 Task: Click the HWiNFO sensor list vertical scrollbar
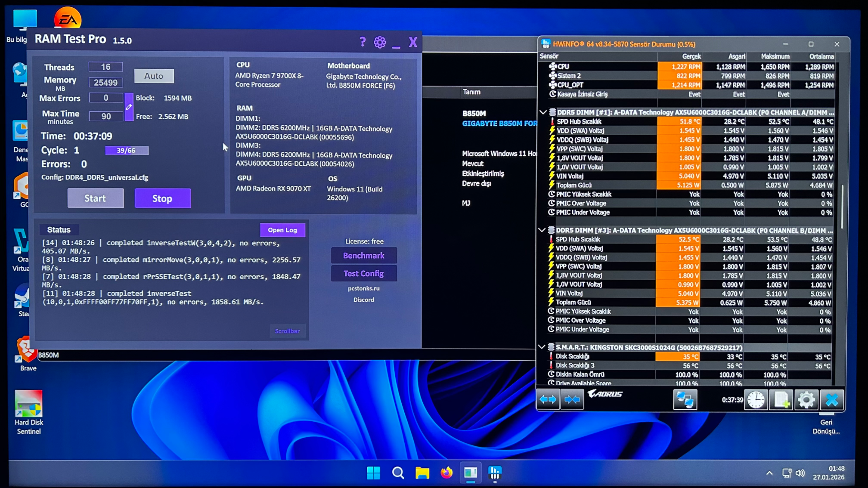[843, 206]
